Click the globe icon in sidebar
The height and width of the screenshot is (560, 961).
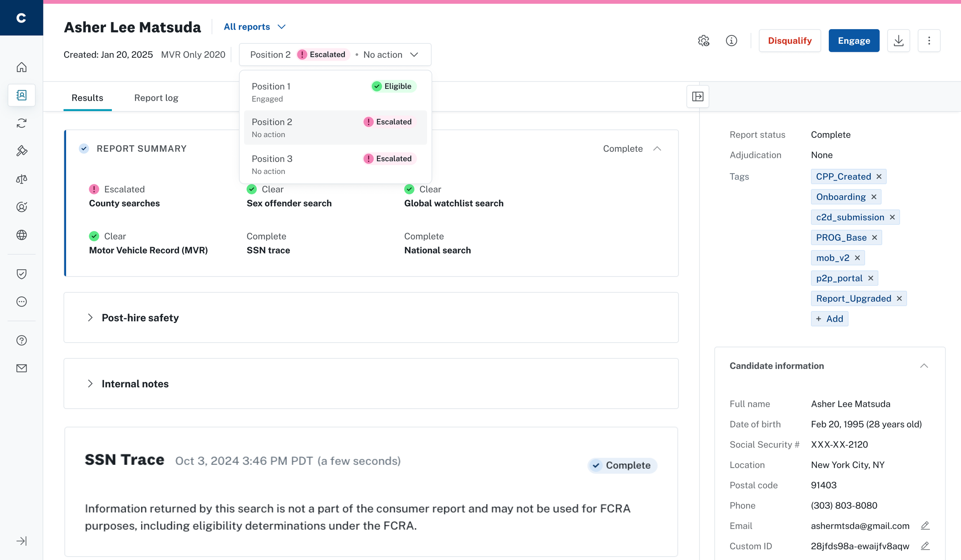click(x=22, y=235)
